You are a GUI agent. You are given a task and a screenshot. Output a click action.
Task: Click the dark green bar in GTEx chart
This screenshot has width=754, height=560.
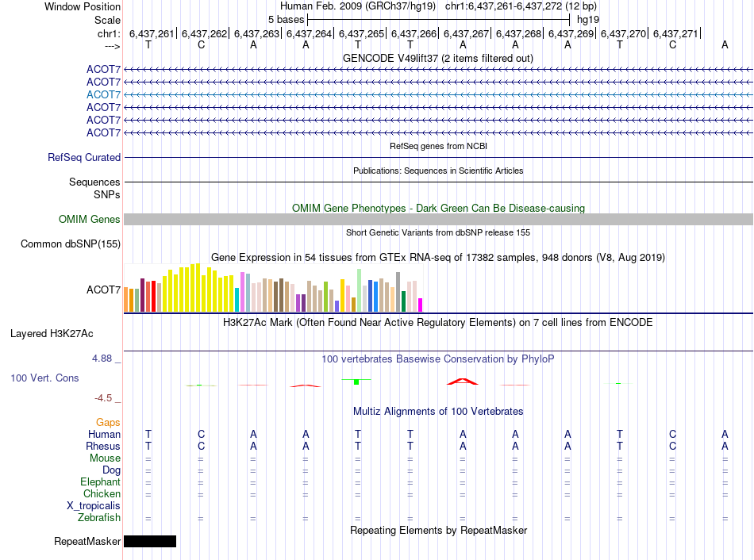coord(403,301)
